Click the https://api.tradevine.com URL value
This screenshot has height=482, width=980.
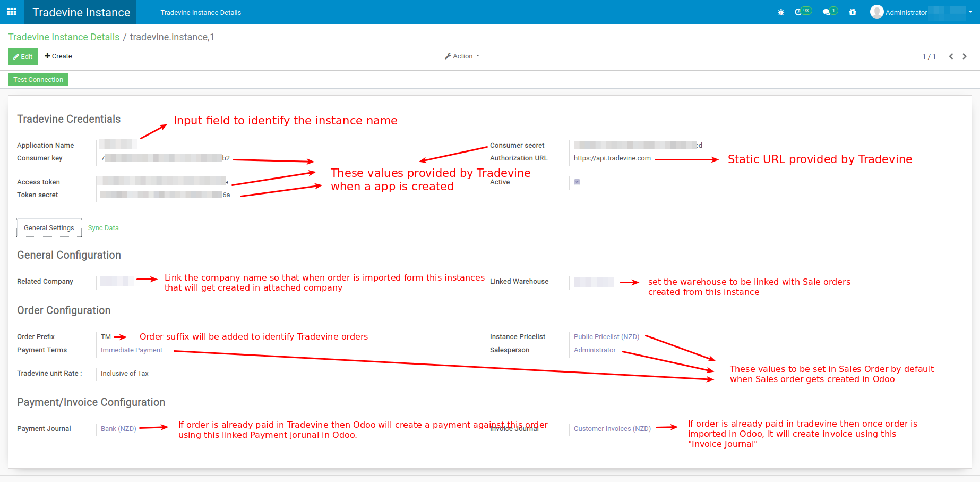pos(612,158)
